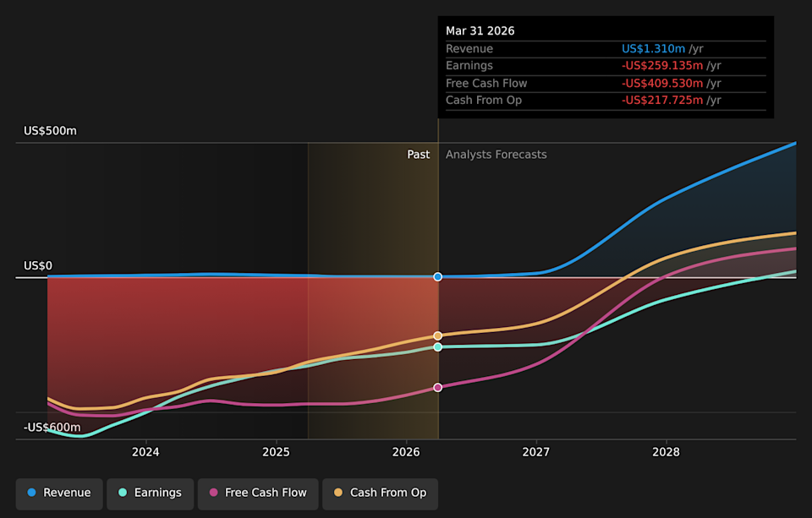Toggle the Free Cash Flow legend series
This screenshot has height=518, width=812.
[x=258, y=493]
